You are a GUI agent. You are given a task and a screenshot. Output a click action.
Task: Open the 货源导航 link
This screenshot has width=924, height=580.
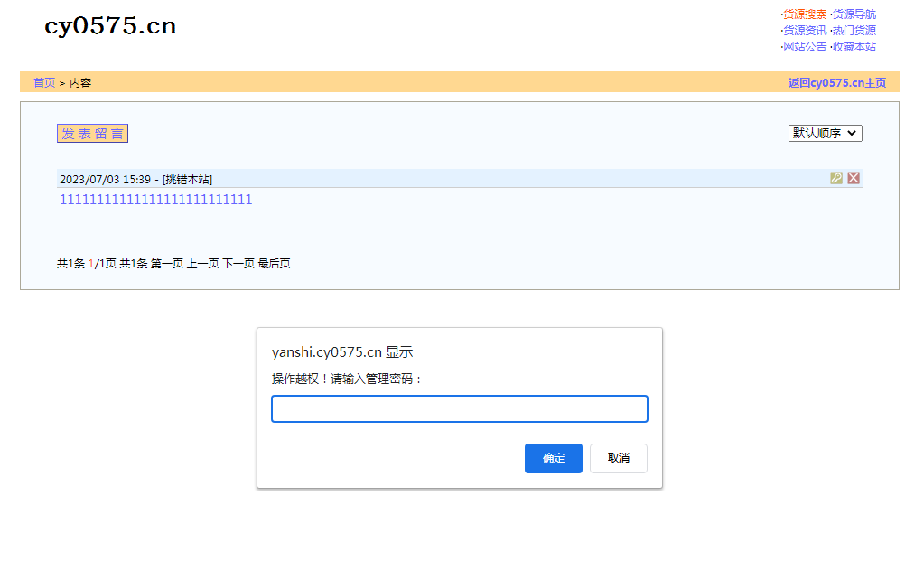click(x=854, y=14)
